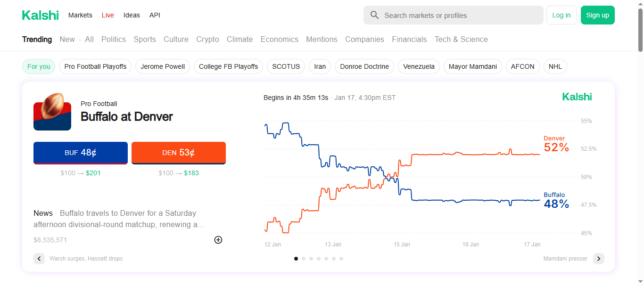Go to next carousel slide arrow
This screenshot has height=286, width=644.
598,259
